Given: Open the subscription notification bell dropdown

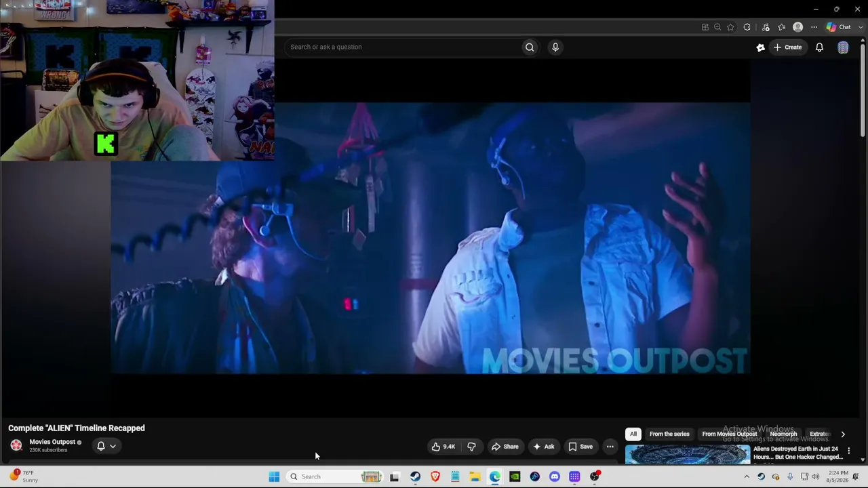Looking at the screenshot, I should 106,446.
